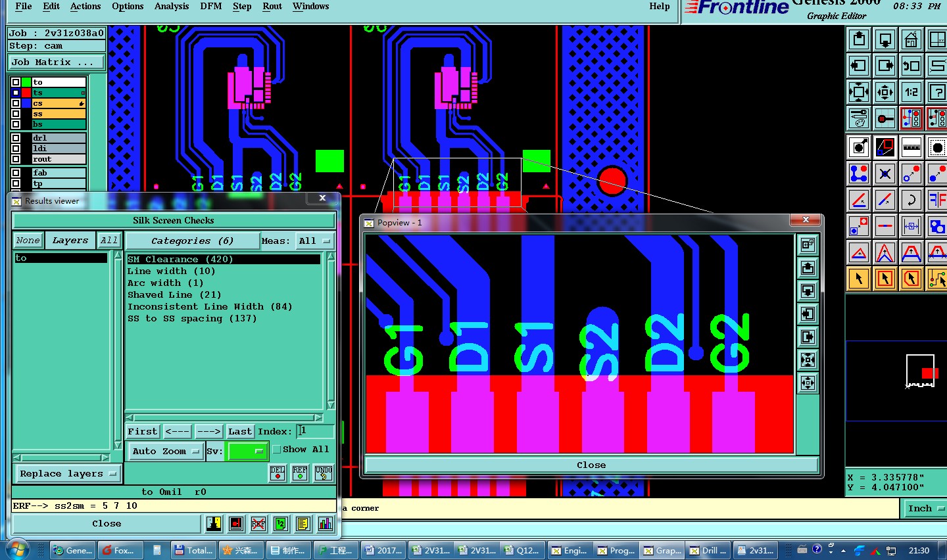Viewport: 947px width, 560px height.
Task: Click the blue color swatch of layer cs
Action: tap(26, 103)
